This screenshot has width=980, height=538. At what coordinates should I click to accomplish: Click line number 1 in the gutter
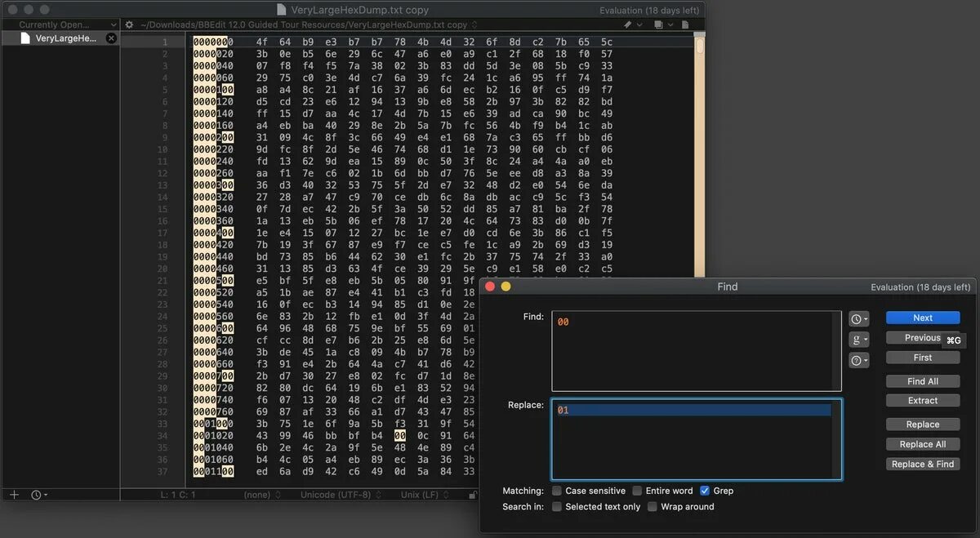[165, 42]
